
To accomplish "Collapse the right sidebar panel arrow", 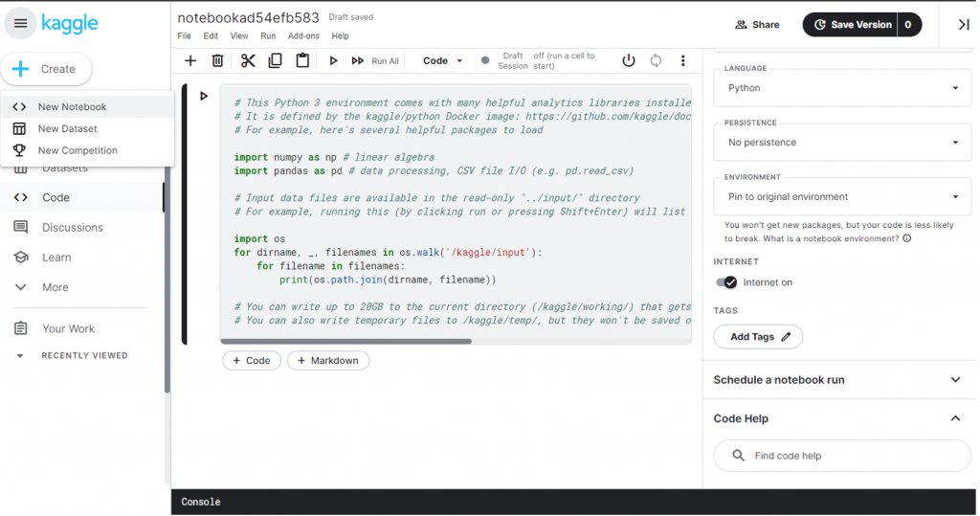I will click(x=963, y=24).
